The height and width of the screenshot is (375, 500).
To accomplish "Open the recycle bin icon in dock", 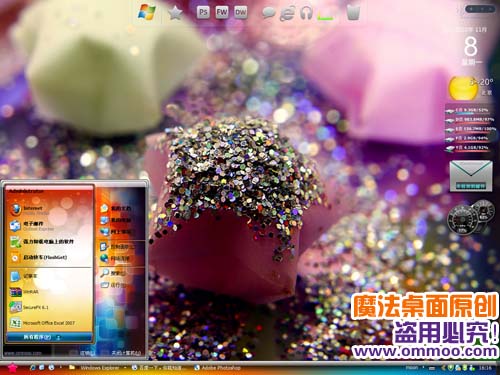I will [353, 13].
